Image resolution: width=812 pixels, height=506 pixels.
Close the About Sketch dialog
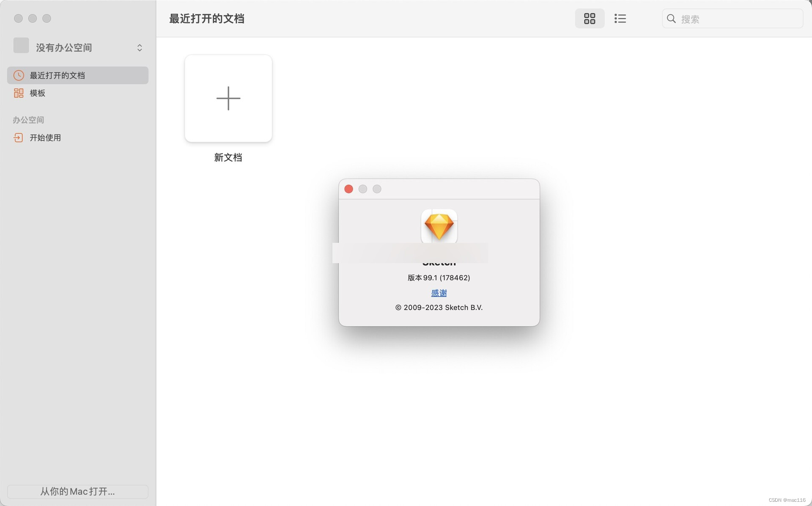pyautogui.click(x=349, y=189)
